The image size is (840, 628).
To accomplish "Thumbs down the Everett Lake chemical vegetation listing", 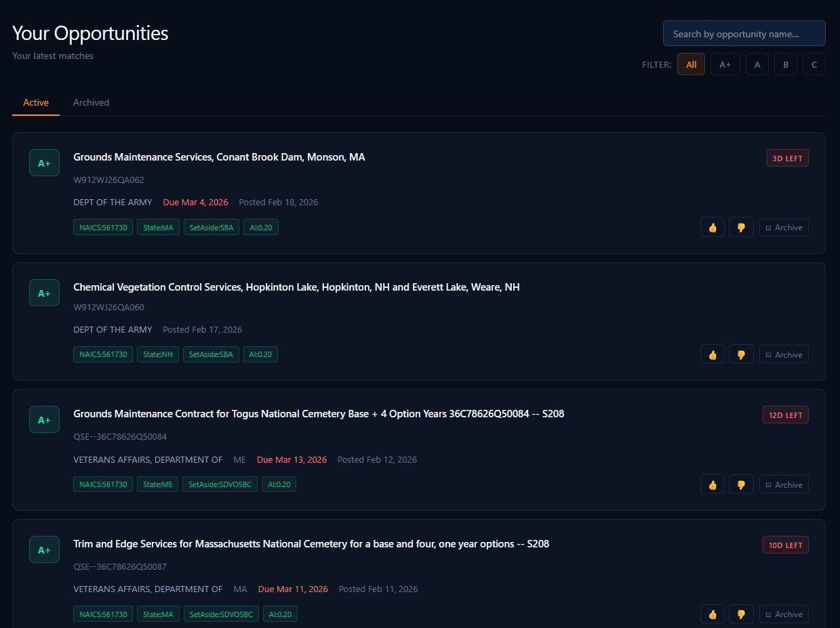I will tap(741, 354).
